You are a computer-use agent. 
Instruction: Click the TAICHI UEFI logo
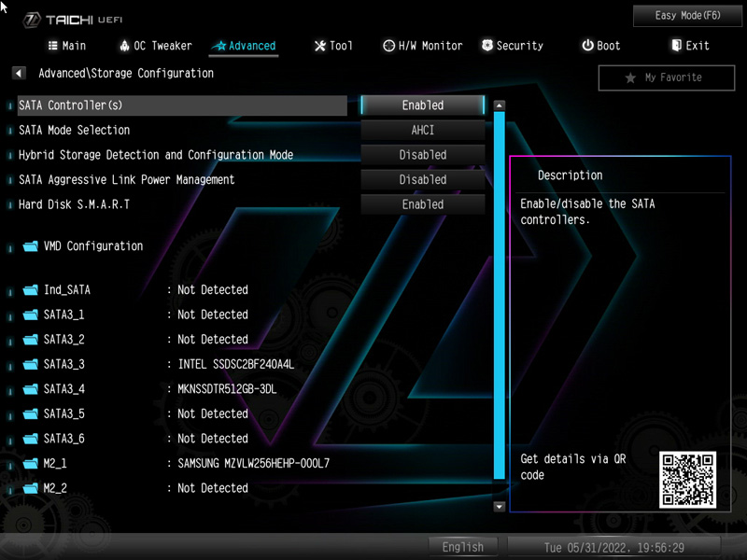coord(74,20)
